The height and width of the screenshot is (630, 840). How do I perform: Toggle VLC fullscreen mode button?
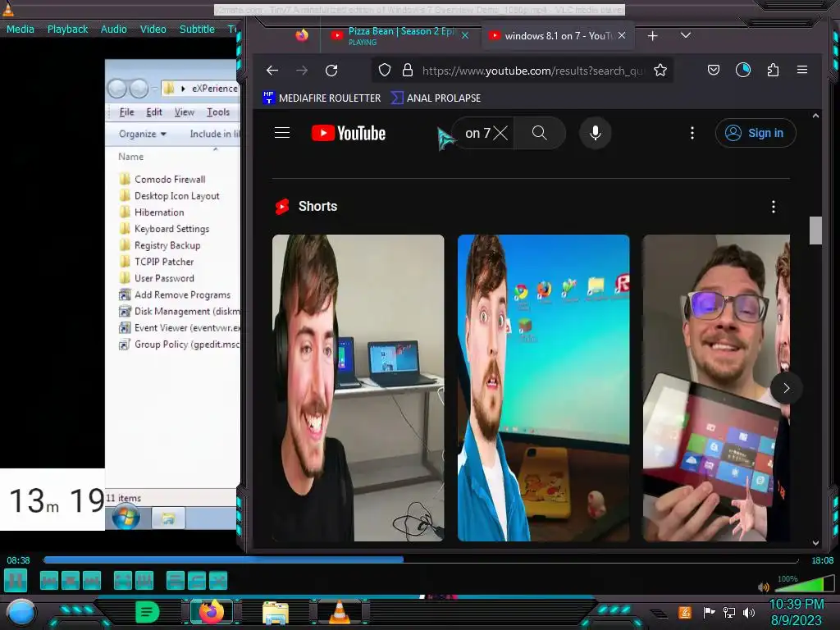pos(123,581)
